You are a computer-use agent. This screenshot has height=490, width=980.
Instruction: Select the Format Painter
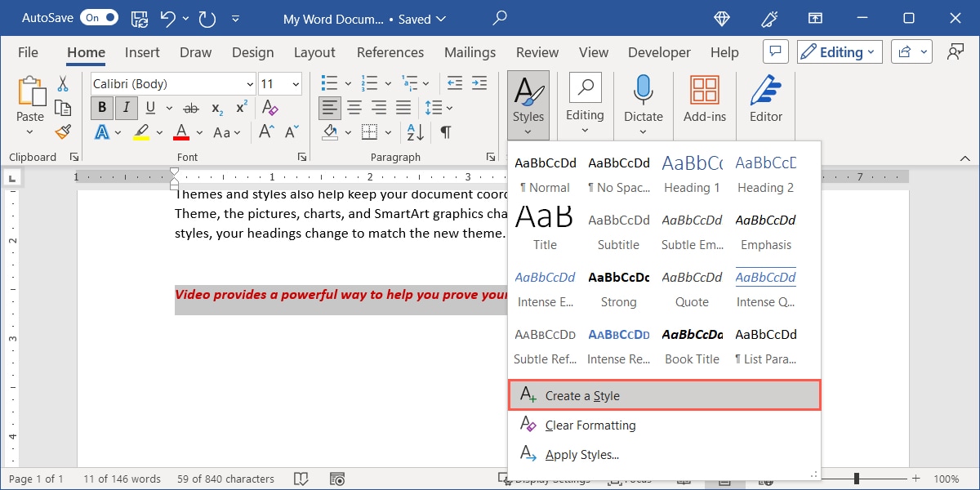[63, 131]
